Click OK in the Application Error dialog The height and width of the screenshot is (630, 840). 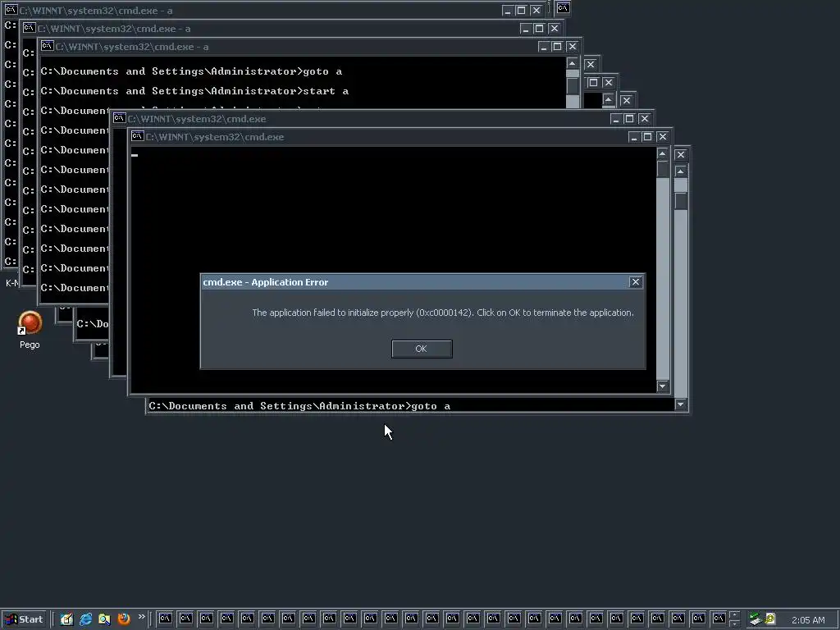(422, 349)
